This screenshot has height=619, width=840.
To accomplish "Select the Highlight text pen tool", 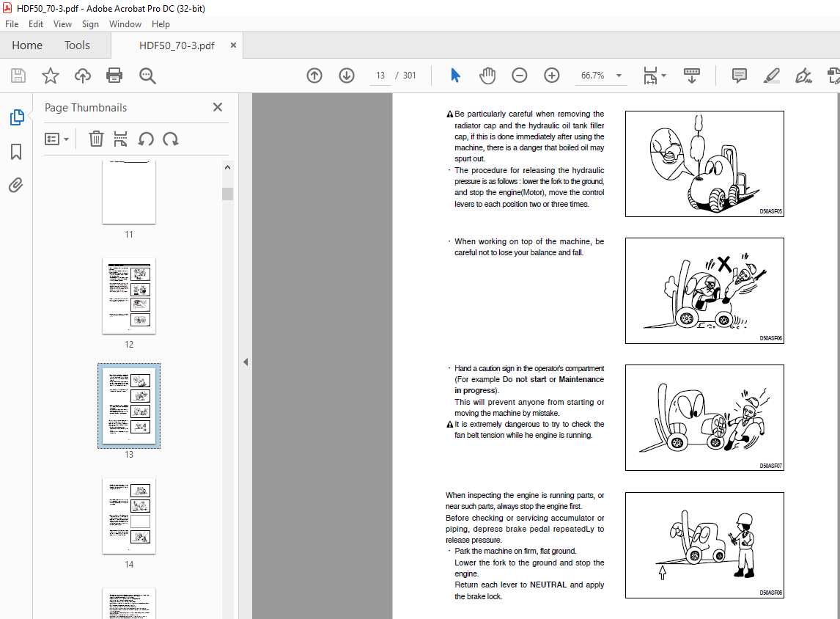I will (x=771, y=76).
